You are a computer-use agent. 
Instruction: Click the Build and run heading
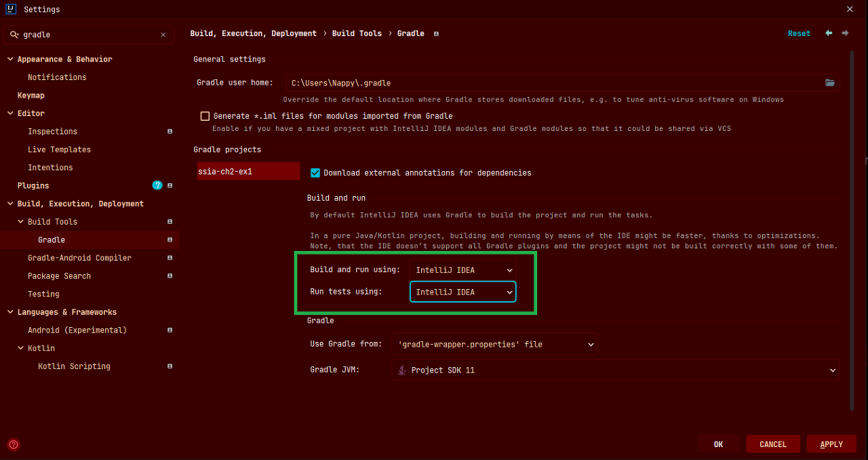click(x=336, y=198)
